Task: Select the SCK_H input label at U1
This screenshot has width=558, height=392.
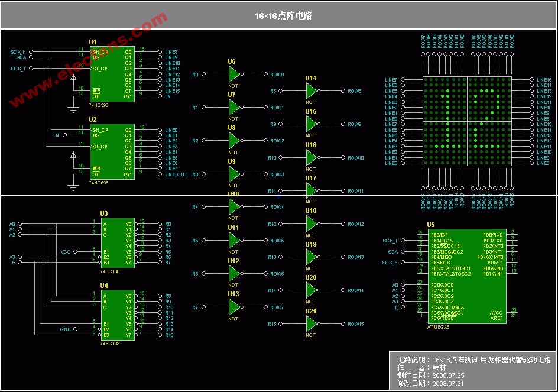Action: tap(18, 52)
